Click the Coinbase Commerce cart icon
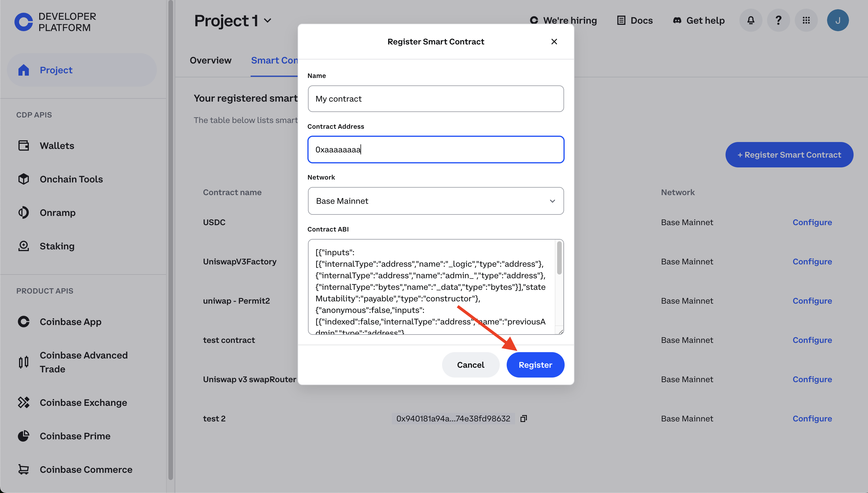 point(23,470)
